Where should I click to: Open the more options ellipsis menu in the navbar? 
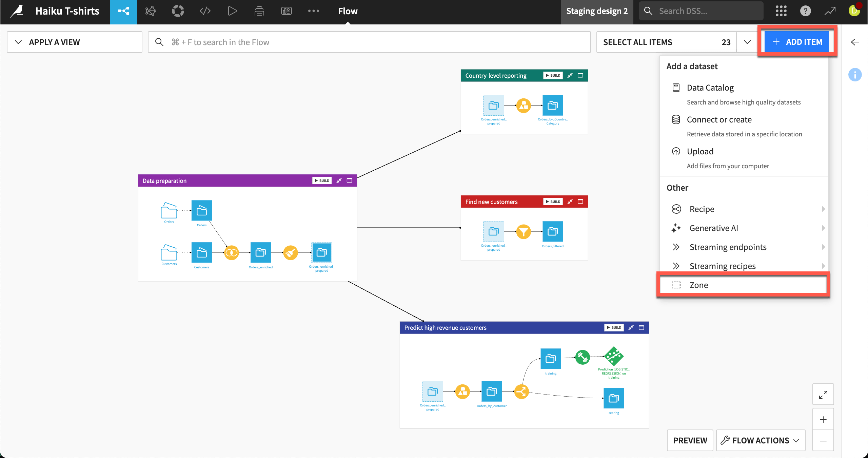pos(313,11)
